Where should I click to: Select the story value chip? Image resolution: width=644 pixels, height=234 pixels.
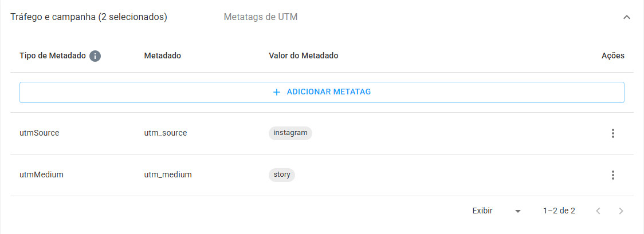(x=282, y=175)
